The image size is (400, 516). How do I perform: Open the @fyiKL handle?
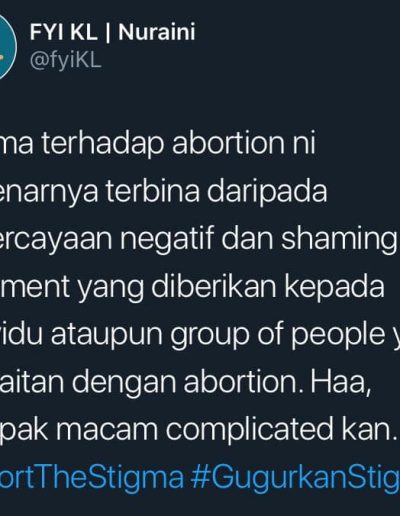65,61
